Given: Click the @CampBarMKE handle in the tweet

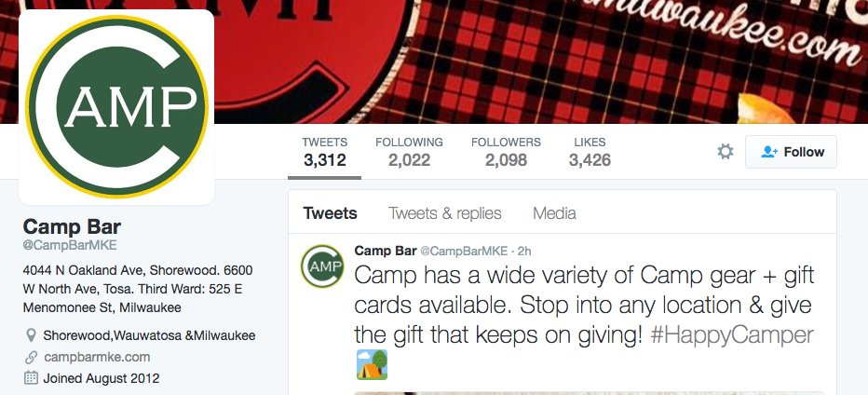Looking at the screenshot, I should pyautogui.click(x=464, y=251).
